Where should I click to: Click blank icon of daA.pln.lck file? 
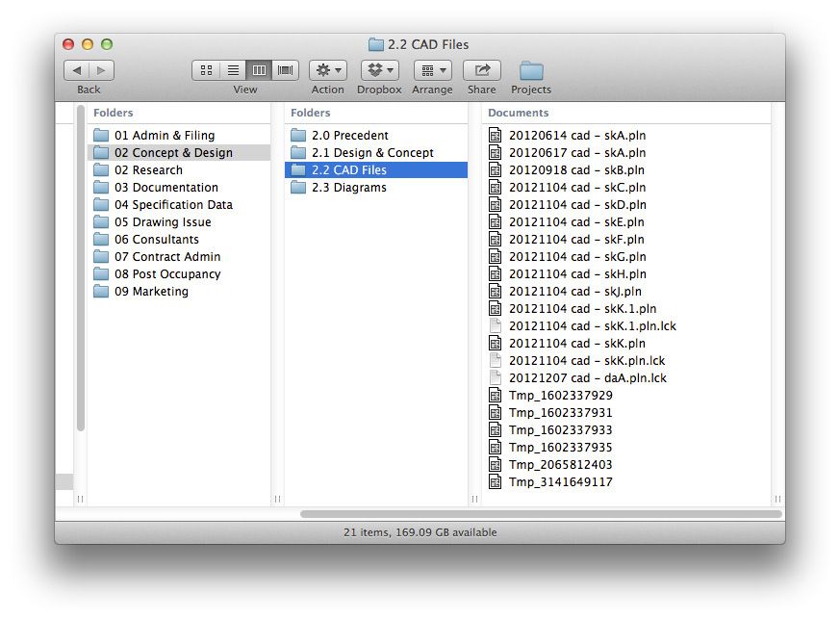(x=496, y=377)
